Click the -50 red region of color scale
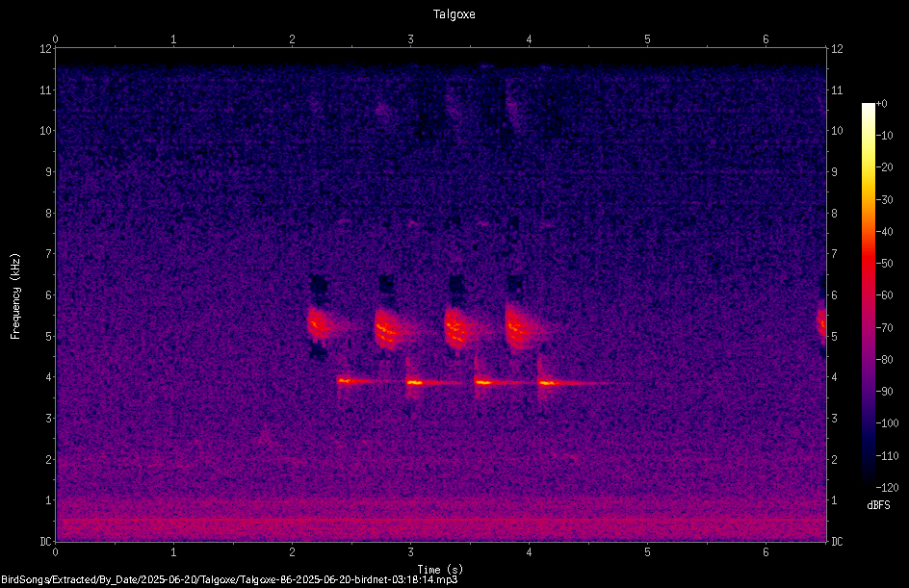The image size is (909, 588). click(868, 264)
